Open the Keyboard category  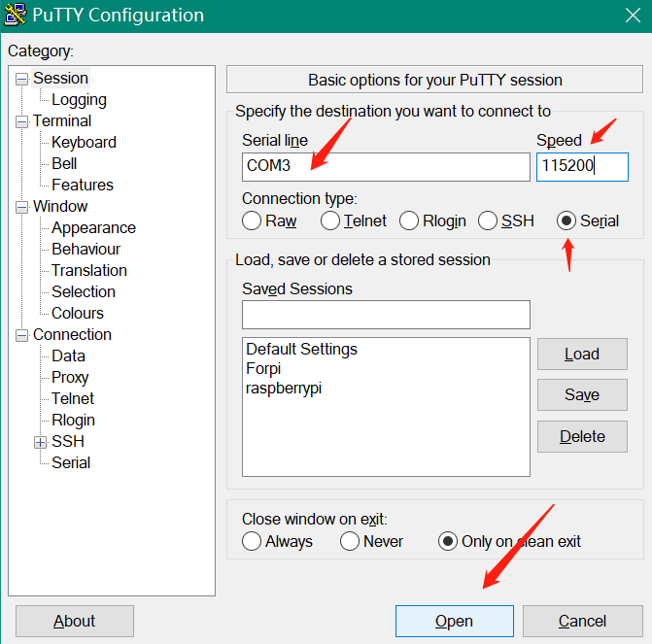coord(84,142)
